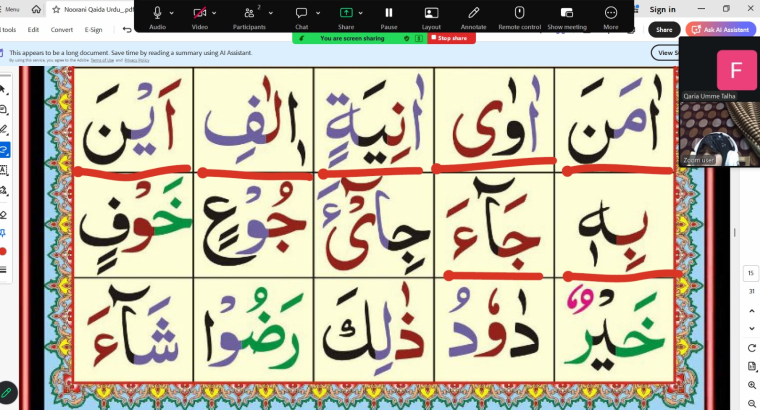
Task: Go to next page with down chevron
Action: (x=751, y=328)
